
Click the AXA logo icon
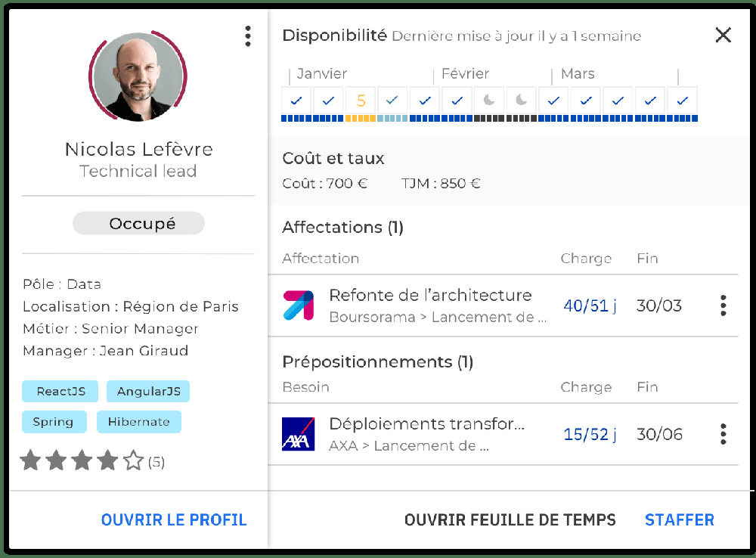point(299,434)
